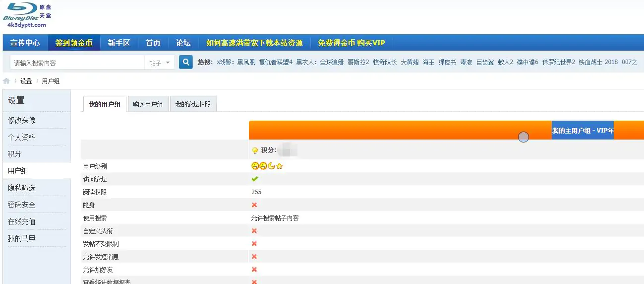The height and width of the screenshot is (284, 644).
Task: Click hot search term 惊奇队长
Action: [x=385, y=62]
